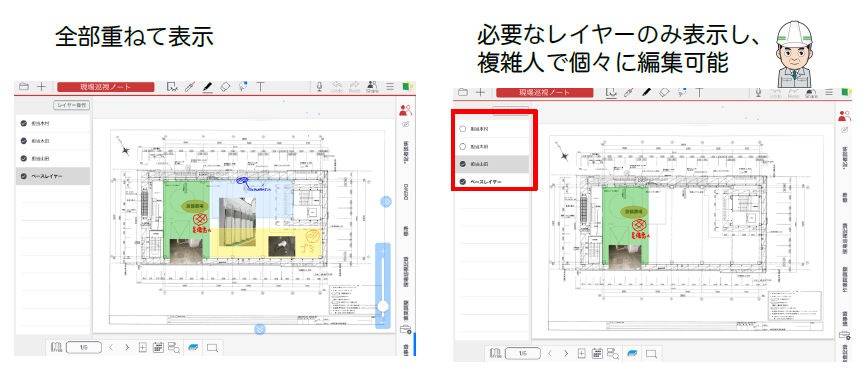Click 現場巡視ノート title in 全部重ねて表示 screenshot
Image resolution: width=860 pixels, height=378 pixels.
pos(105,87)
